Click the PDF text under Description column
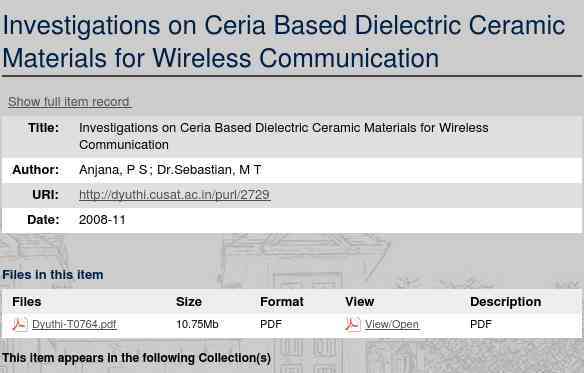The height and width of the screenshot is (373, 584). coord(481,324)
